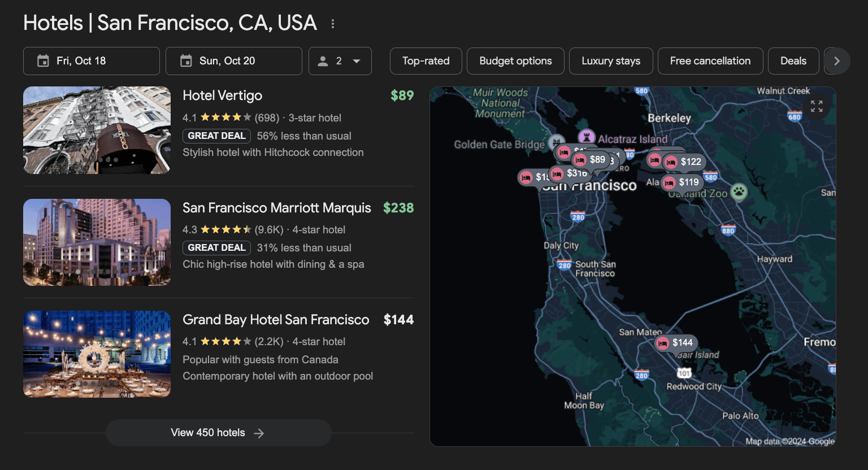Open the San Francisco Marriott Marquis listing title

click(x=277, y=208)
